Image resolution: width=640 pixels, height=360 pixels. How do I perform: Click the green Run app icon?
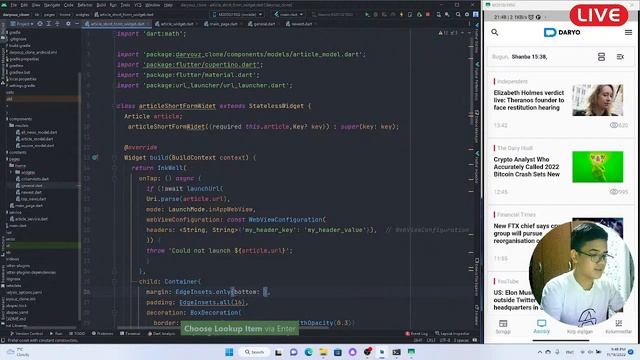(367, 14)
